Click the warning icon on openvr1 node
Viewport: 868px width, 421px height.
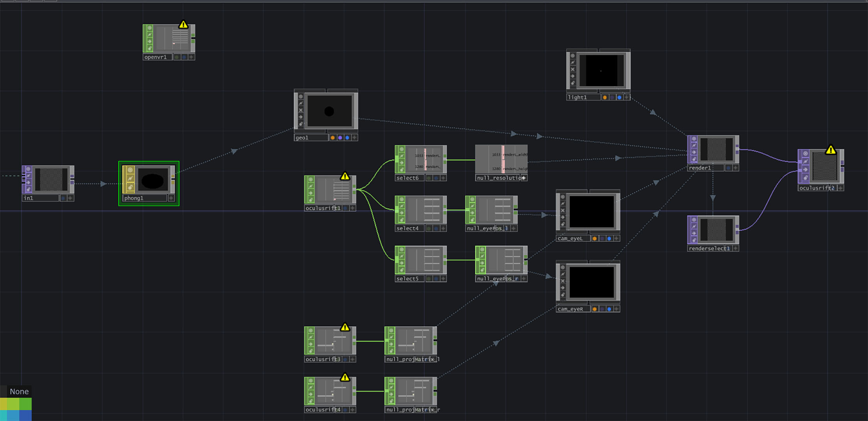[183, 25]
